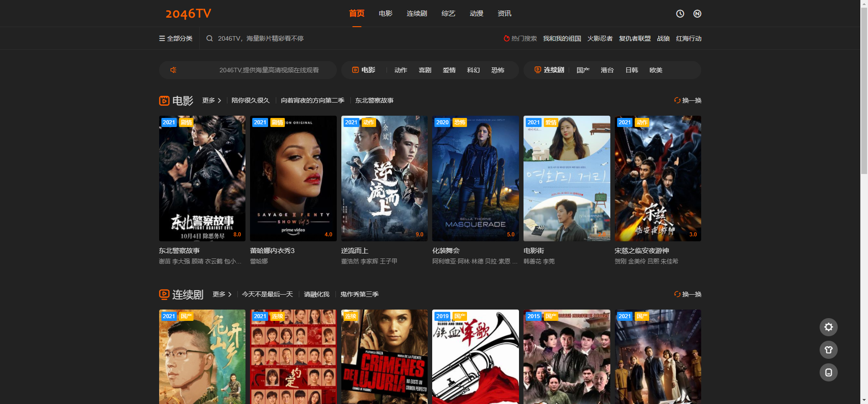The height and width of the screenshot is (404, 868).
Task: Filter series by 港台
Action: tap(607, 70)
